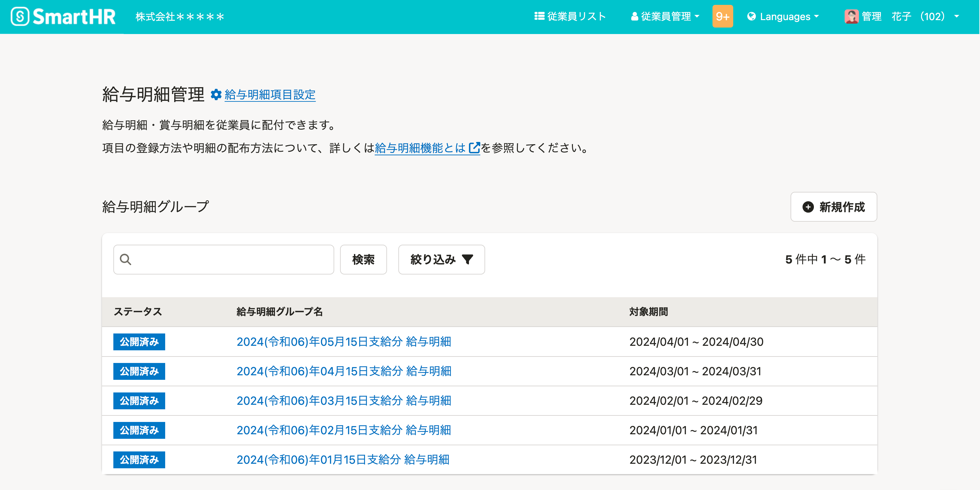This screenshot has width=980, height=490.
Task: Click the external link icon after 給与明細機能とは
Action: (x=474, y=148)
